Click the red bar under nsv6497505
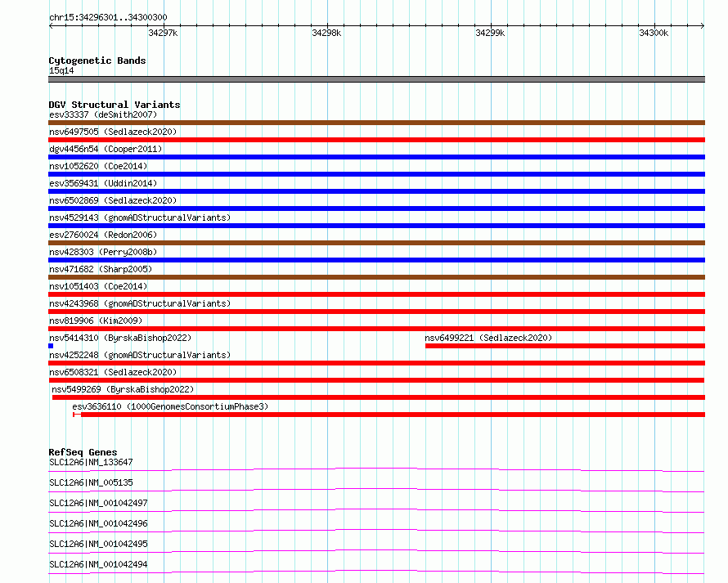The height and width of the screenshot is (583, 728). point(376,140)
